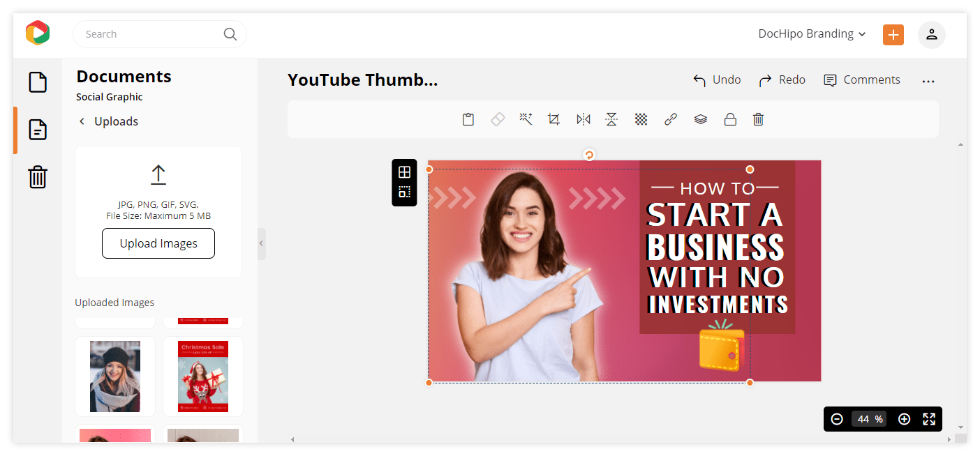
Task: Select the Christmas Sale uploaded image thumbnail
Action: pos(202,377)
